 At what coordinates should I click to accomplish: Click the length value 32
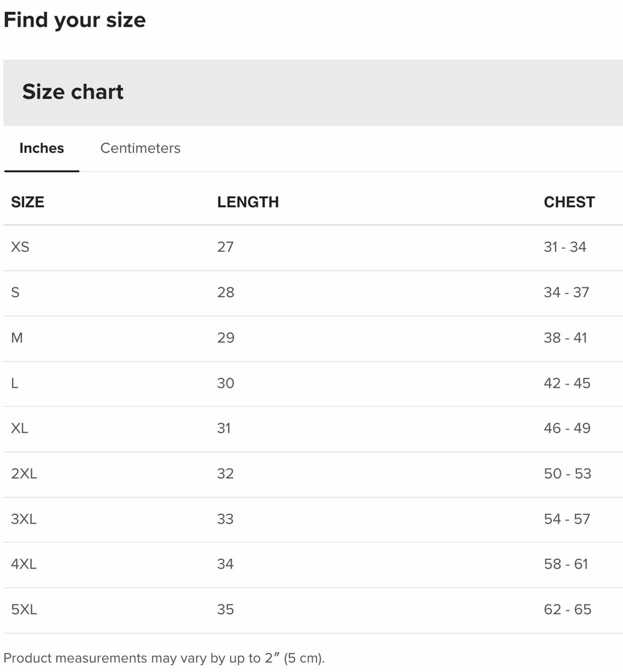pos(226,474)
